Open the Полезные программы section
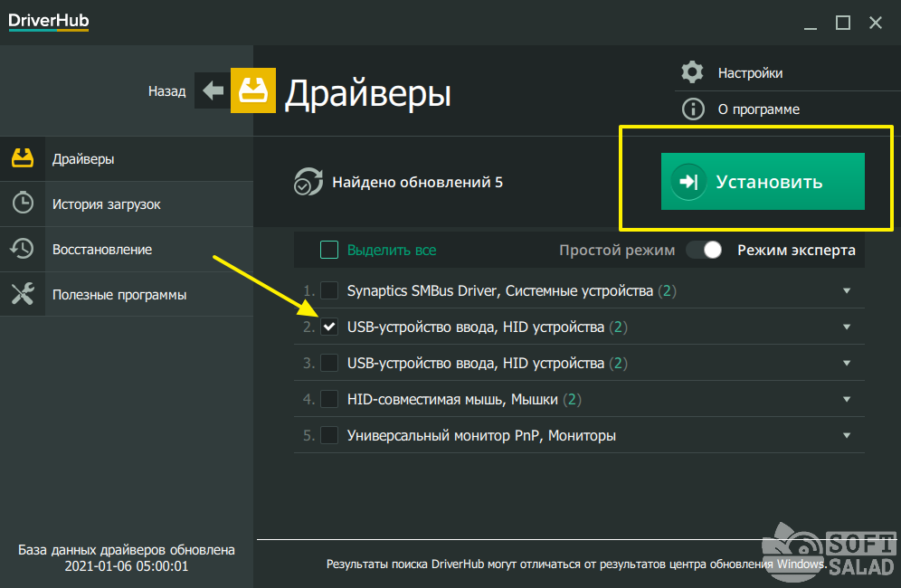The height and width of the screenshot is (588, 901). pos(127,294)
